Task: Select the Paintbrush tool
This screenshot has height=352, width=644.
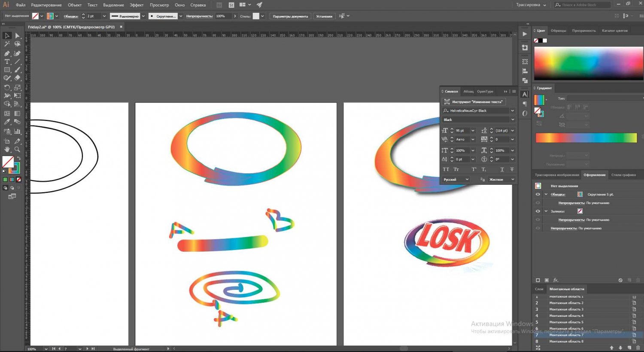Action: (x=17, y=70)
